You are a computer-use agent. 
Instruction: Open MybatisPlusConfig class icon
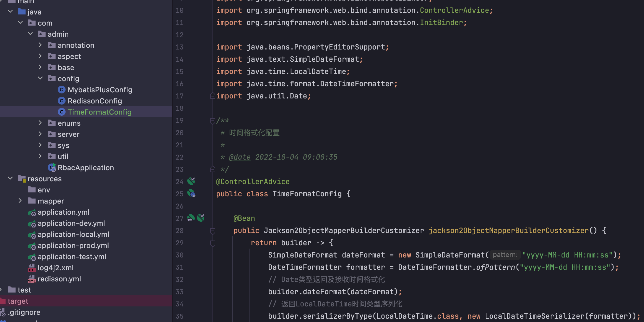point(62,90)
